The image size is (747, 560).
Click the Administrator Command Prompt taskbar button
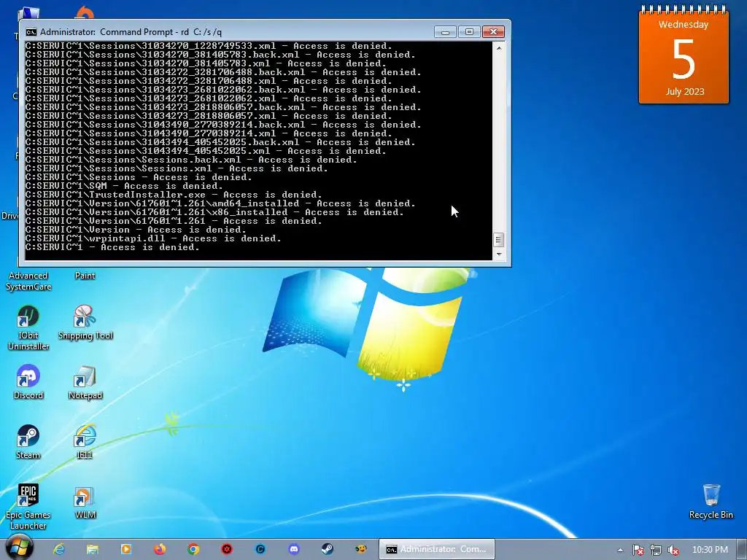[436, 549]
